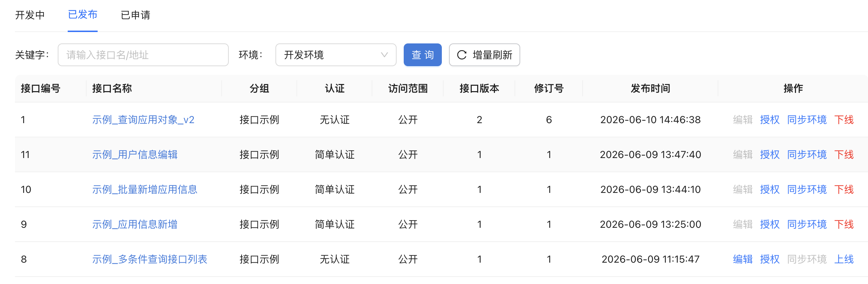The image size is (868, 284).
Task: Click 授权 for 示例_用户信息编辑
Action: 770,154
